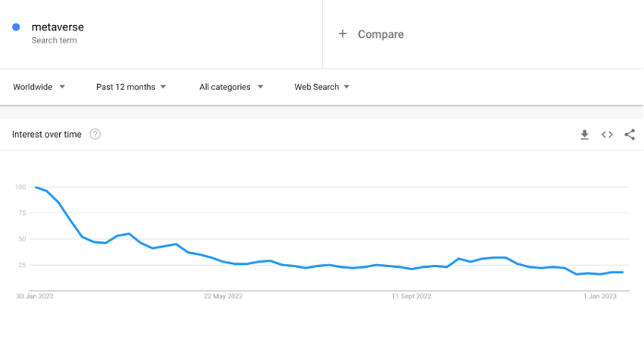The height and width of the screenshot is (339, 644).
Task: Open the embed code icon
Action: pos(607,135)
